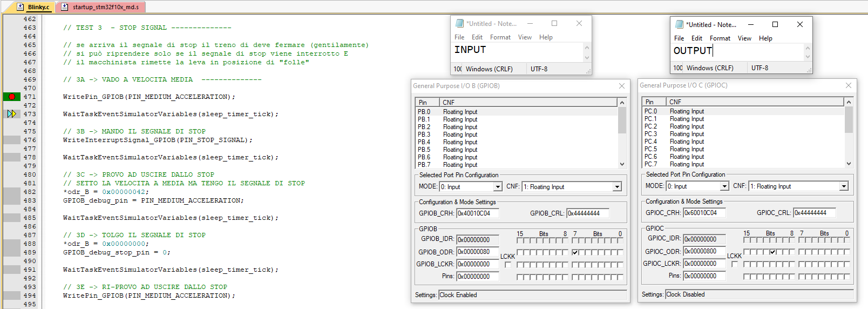Select the PC.2 row in the GPIOC list

(743, 126)
